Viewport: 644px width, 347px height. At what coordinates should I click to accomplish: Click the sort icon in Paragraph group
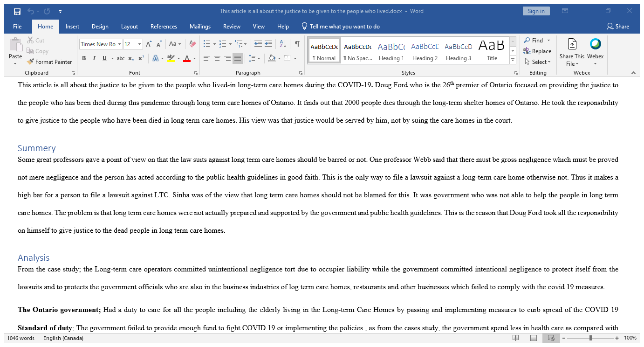click(282, 43)
